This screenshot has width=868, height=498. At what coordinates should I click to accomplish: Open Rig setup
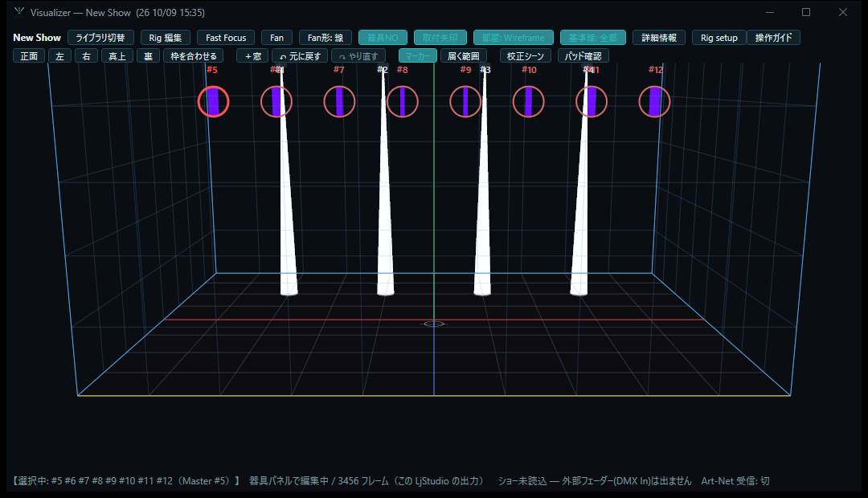point(719,38)
